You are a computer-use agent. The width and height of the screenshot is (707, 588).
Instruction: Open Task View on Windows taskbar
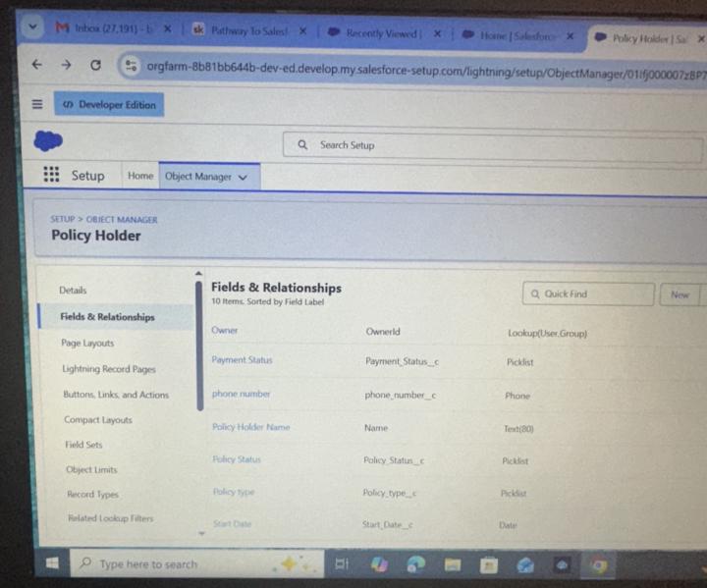pyautogui.click(x=342, y=563)
